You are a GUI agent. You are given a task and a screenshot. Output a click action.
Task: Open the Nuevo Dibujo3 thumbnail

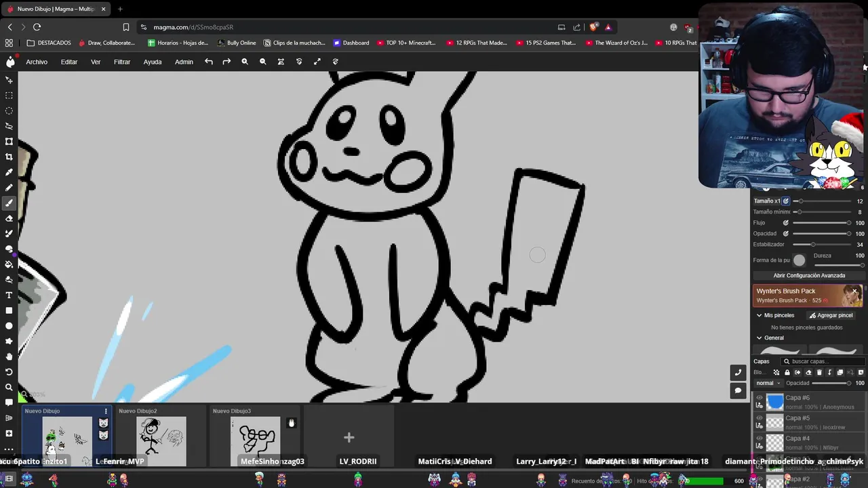(x=255, y=441)
